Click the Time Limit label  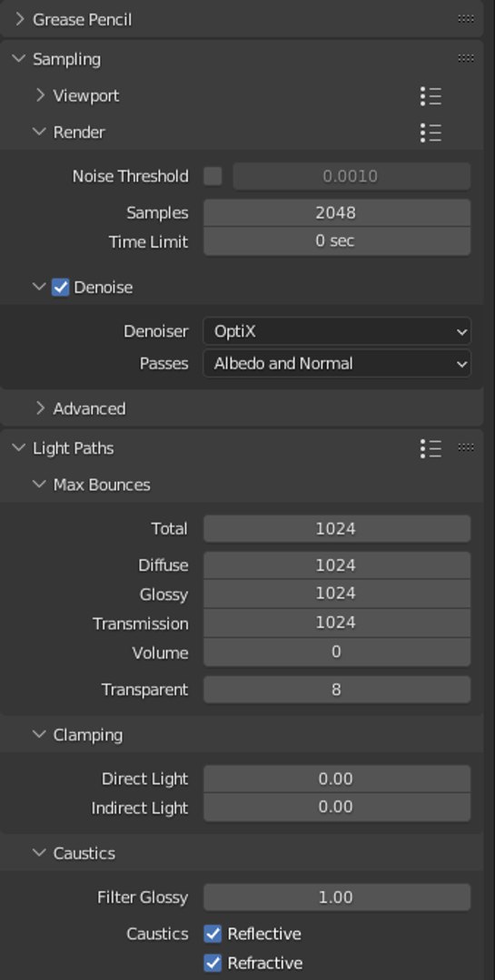[x=148, y=242]
